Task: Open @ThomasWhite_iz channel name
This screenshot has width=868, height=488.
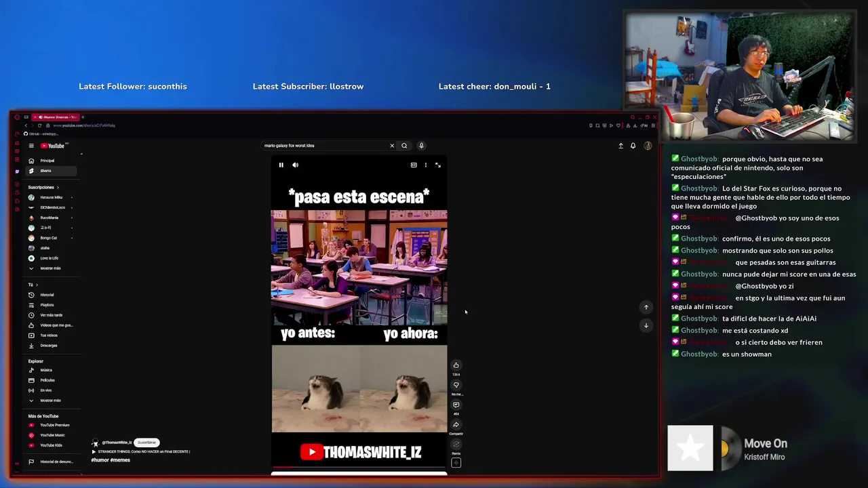Action: [x=117, y=443]
